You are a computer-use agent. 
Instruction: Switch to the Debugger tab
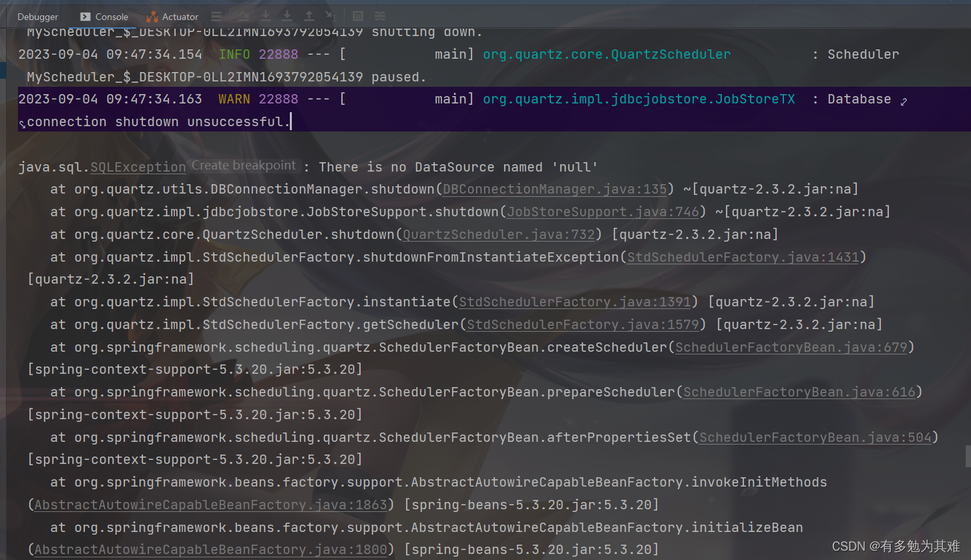pos(37,16)
